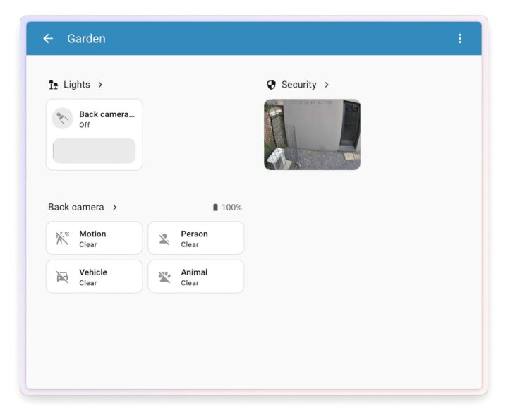Expand the Lights section chevron
This screenshot has width=508, height=420.
[100, 85]
